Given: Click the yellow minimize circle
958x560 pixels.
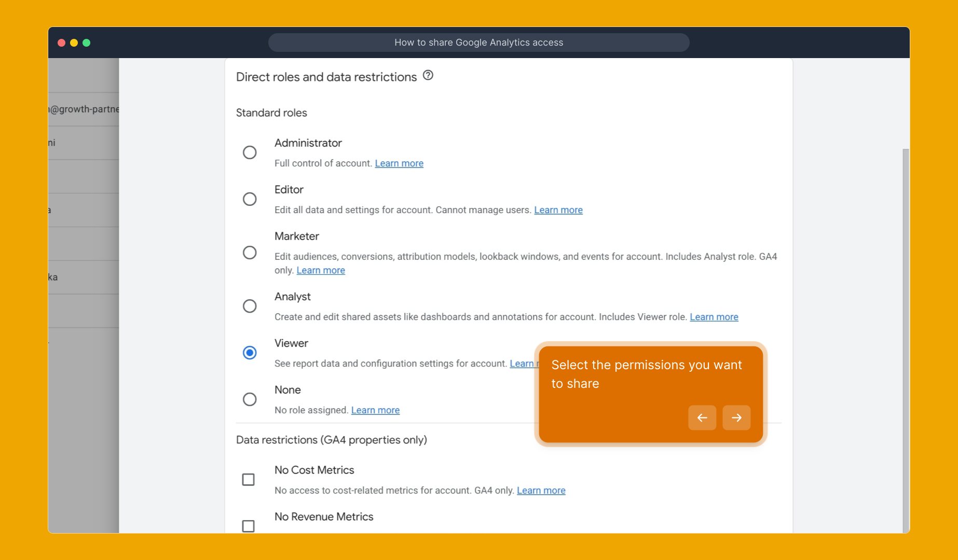Looking at the screenshot, I should pos(74,43).
